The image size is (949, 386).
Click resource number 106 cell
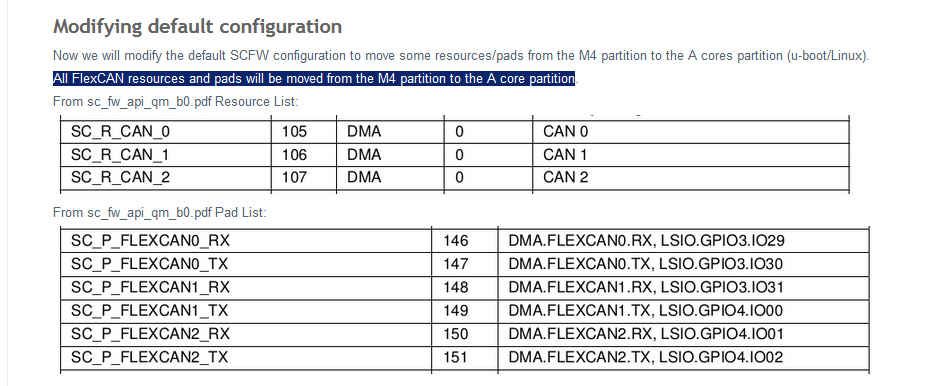pyautogui.click(x=304, y=155)
